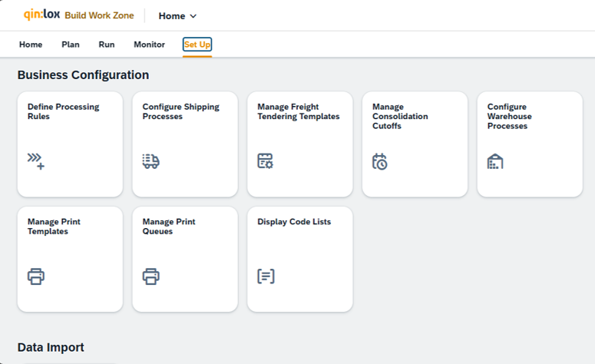Click the Configure Warehouse Processes building icon
Viewport: 595px width, 364px height.
(x=495, y=161)
